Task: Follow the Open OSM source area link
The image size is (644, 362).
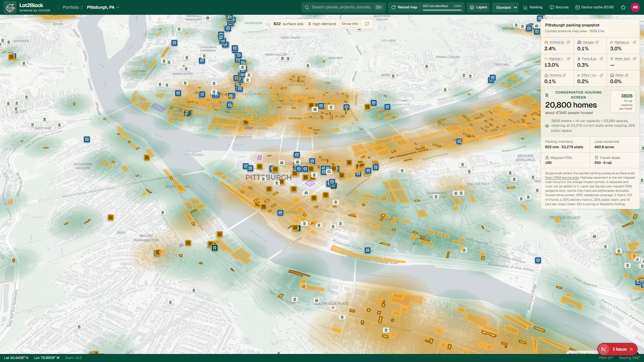Action: 562,178
